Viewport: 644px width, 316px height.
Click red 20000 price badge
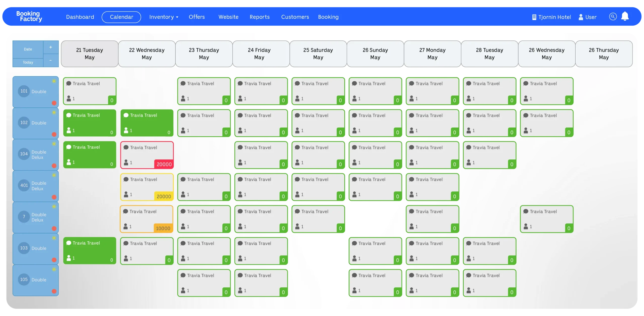164,164
